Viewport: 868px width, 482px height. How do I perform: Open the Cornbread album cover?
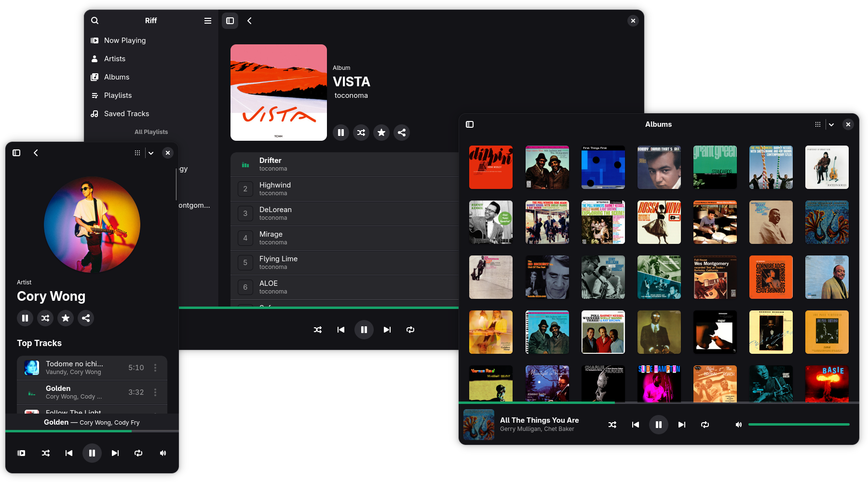[x=771, y=277]
